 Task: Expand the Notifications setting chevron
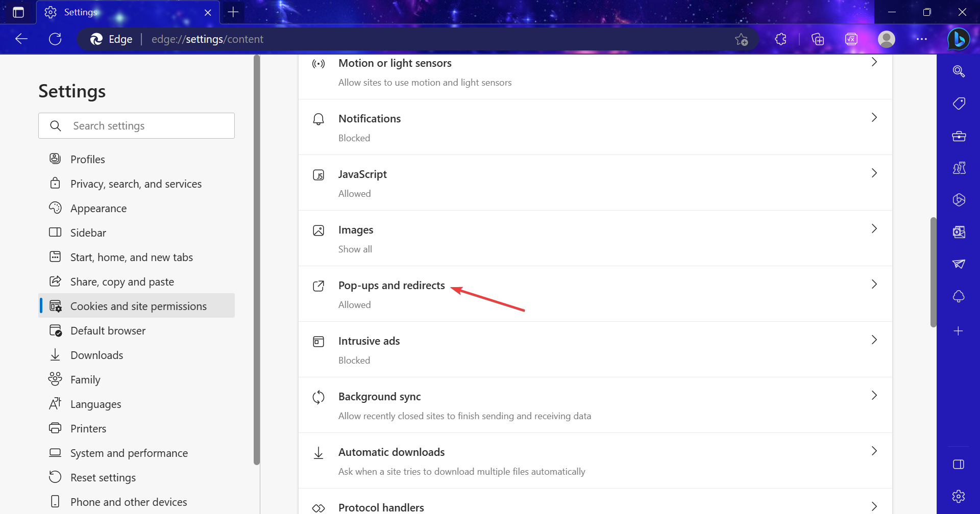click(x=874, y=117)
